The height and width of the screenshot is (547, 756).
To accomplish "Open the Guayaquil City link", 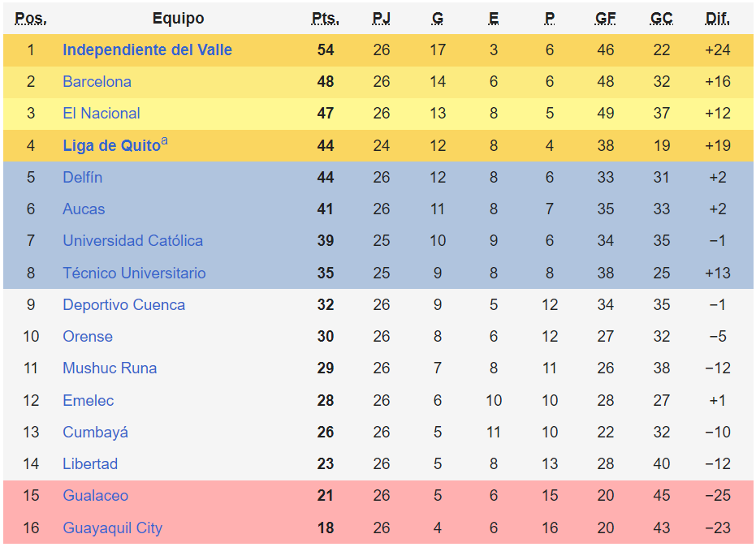I will coord(112,528).
